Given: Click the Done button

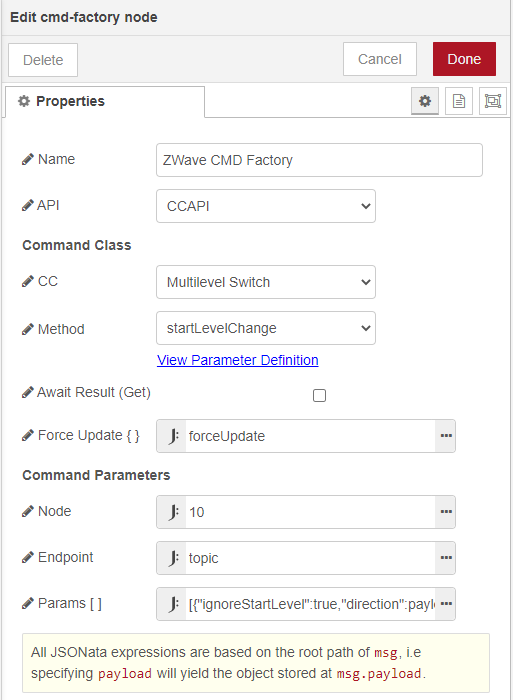Looking at the screenshot, I should pyautogui.click(x=464, y=59).
